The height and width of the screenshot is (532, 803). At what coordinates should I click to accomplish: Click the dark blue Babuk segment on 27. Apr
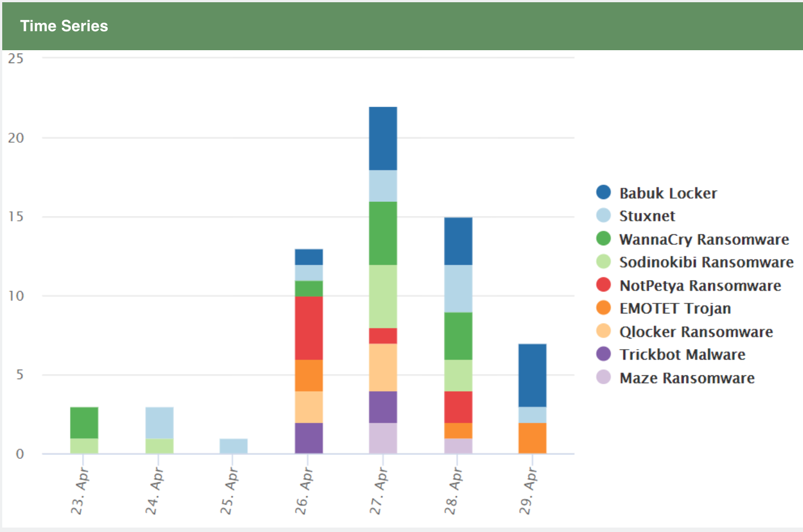pyautogui.click(x=383, y=138)
